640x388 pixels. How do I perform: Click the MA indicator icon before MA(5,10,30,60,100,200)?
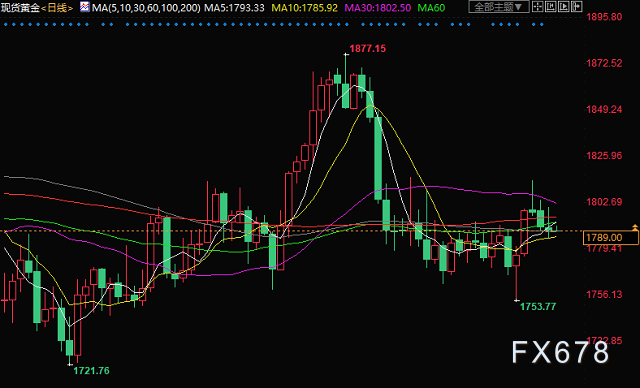(x=85, y=7)
